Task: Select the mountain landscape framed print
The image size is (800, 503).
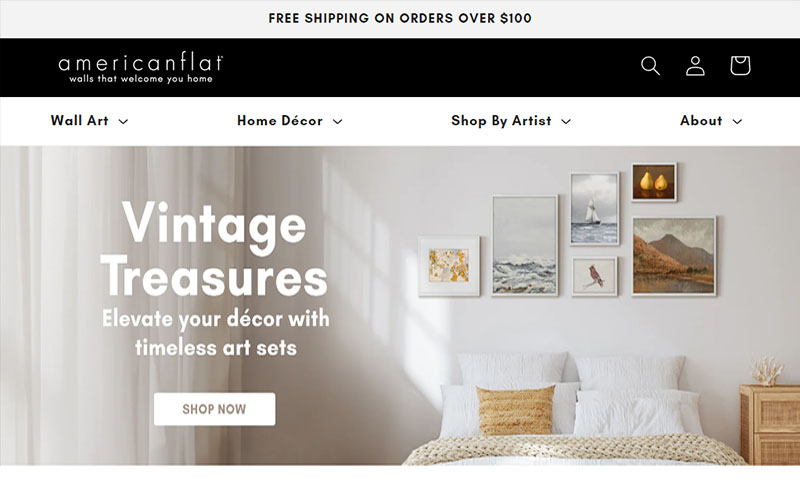Action: [673, 256]
